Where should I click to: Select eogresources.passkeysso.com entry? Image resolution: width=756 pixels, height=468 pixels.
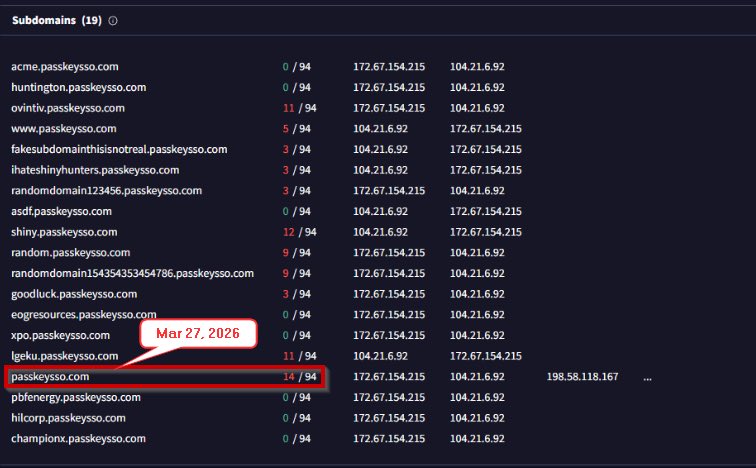(x=83, y=315)
